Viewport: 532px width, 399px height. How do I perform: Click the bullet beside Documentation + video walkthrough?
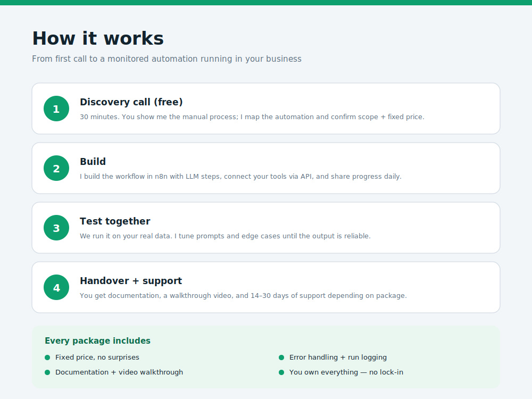[47, 372]
